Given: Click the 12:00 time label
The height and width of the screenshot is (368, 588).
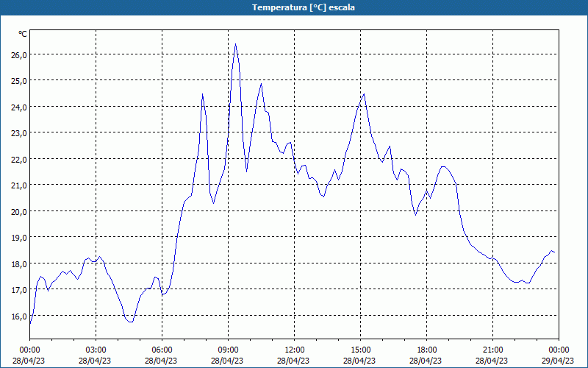Looking at the screenshot, I should 295,350.
